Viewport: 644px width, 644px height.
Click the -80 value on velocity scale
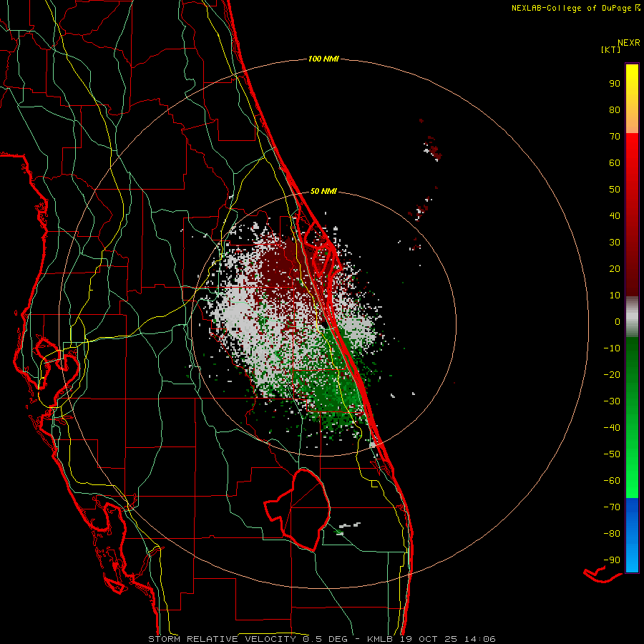click(x=612, y=534)
